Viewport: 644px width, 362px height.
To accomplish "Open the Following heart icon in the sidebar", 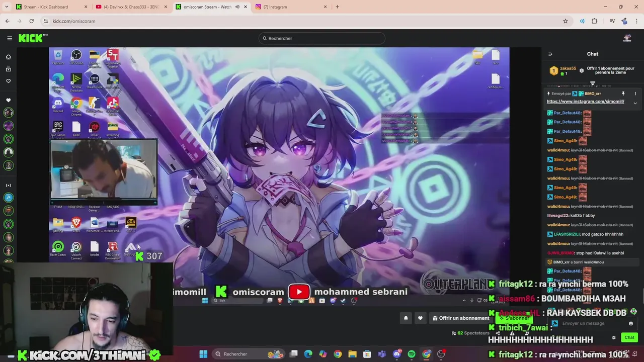I will click(x=8, y=81).
